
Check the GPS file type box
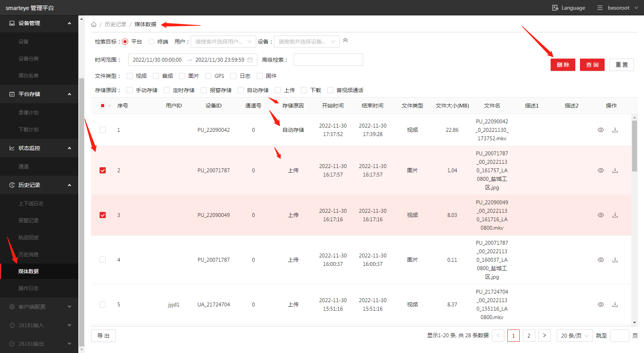point(208,76)
